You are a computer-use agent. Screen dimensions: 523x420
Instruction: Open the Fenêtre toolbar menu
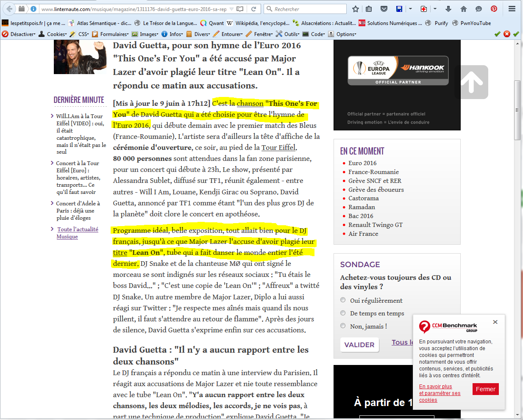[259, 34]
